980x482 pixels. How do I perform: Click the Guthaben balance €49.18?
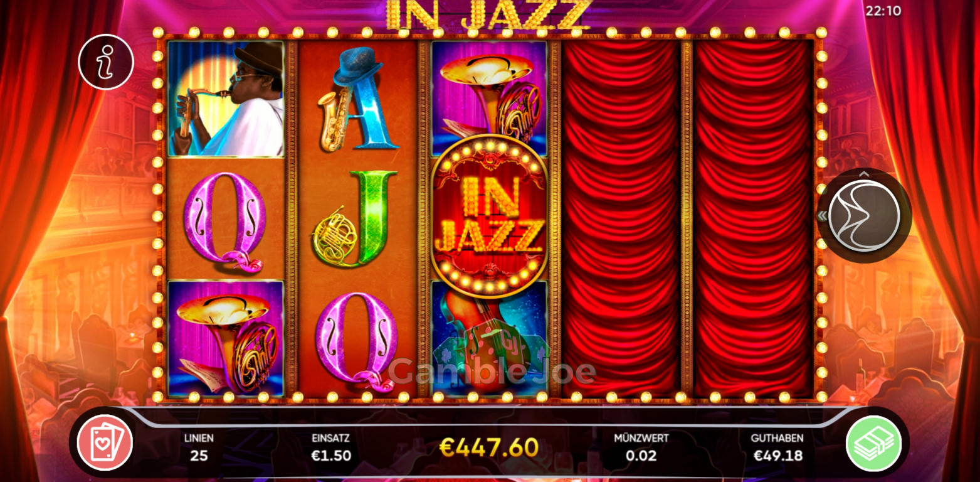(777, 456)
